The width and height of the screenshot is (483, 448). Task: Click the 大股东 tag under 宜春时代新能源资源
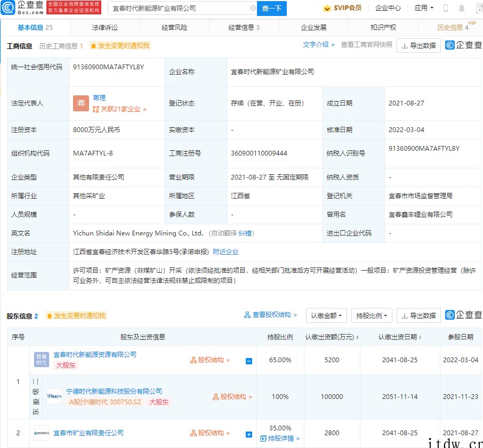[x=66, y=365]
